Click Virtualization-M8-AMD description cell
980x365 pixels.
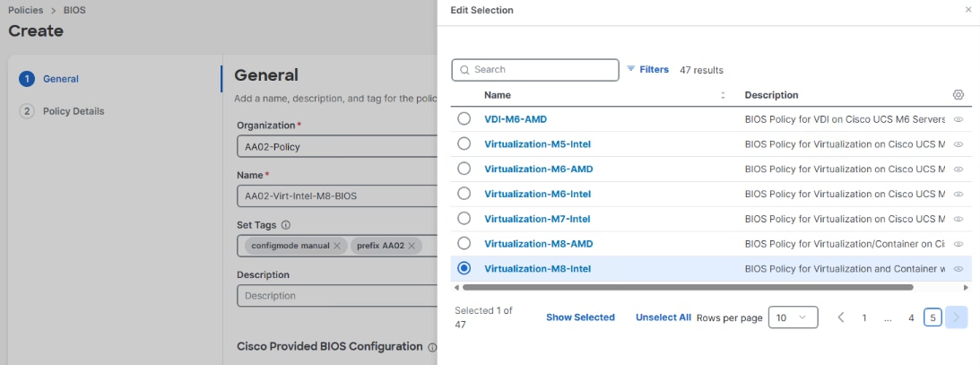point(845,244)
